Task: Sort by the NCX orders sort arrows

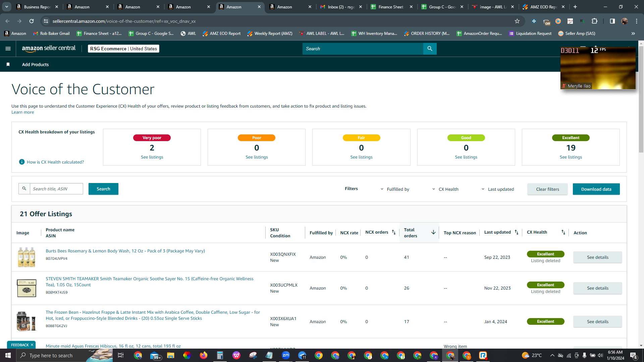Action: tap(394, 232)
